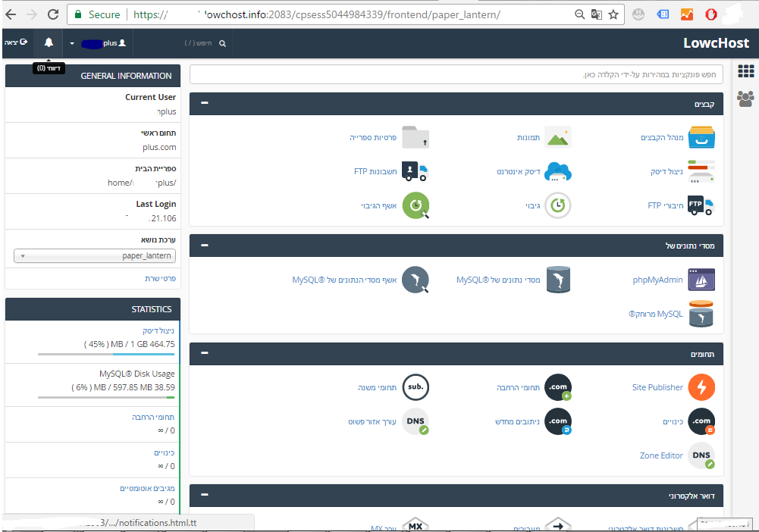Open the Zone Editor DNS icon

pyautogui.click(x=701, y=455)
